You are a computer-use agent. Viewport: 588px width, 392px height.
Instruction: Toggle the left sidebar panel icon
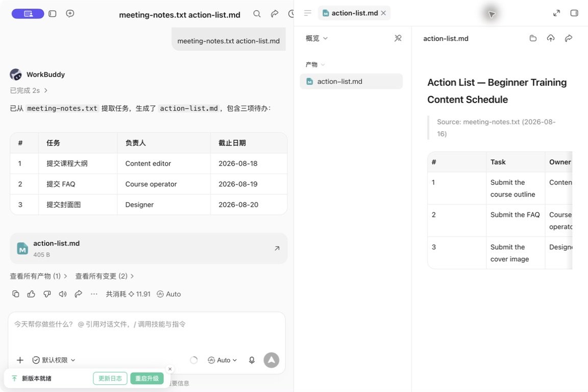coord(53,14)
